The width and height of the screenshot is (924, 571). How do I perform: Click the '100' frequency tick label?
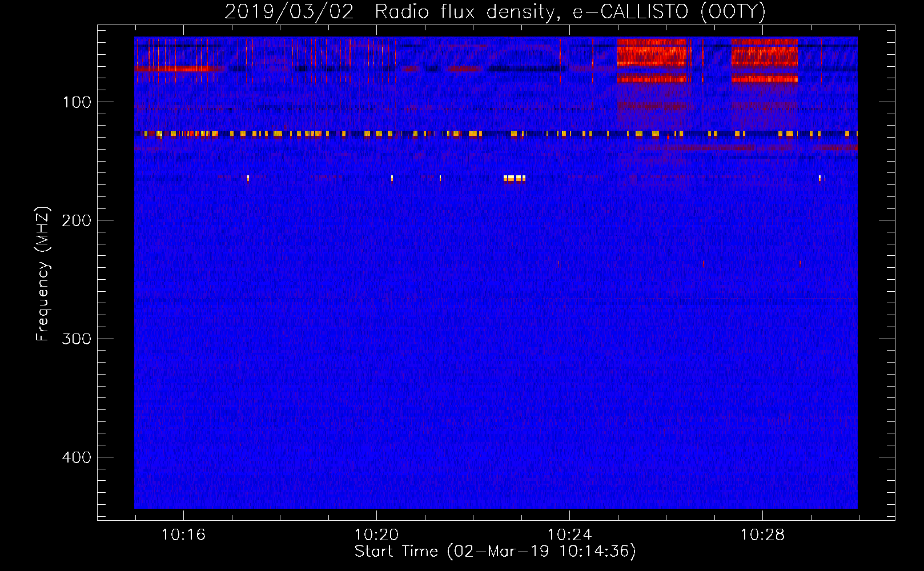[77, 102]
